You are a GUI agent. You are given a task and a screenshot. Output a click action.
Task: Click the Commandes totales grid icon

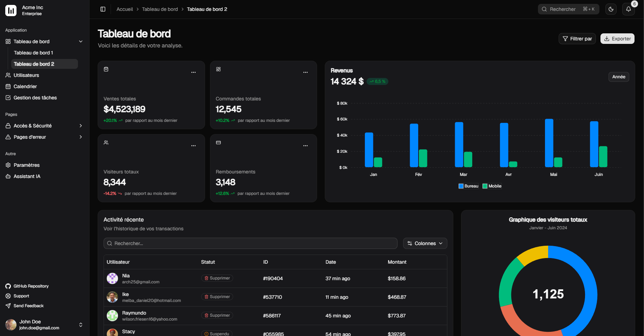[x=218, y=69]
